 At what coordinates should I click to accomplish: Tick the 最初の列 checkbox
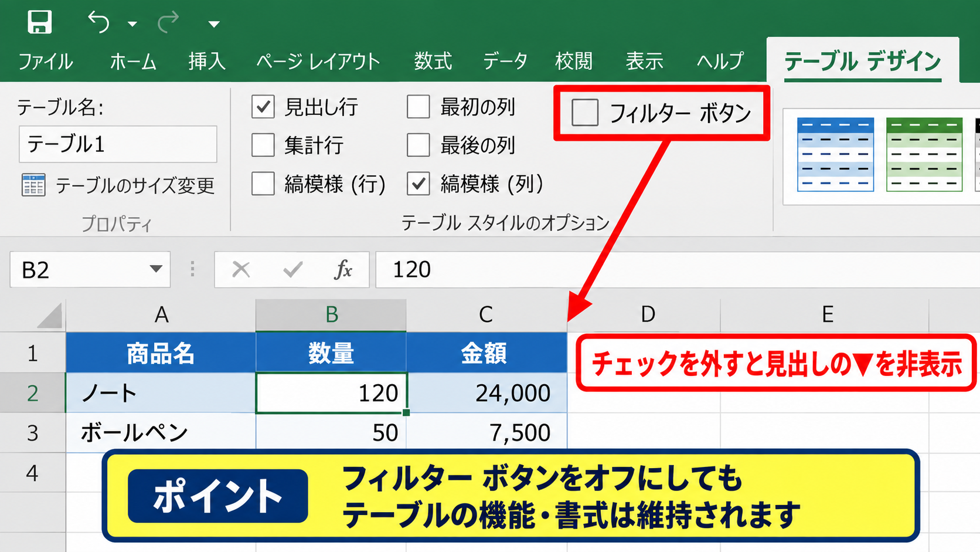[x=418, y=107]
